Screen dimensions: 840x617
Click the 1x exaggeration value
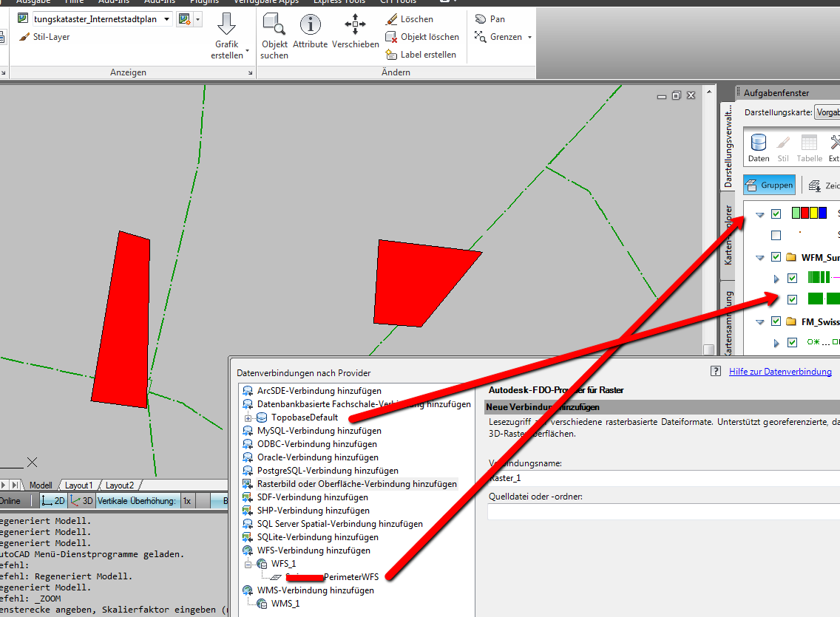coord(187,501)
